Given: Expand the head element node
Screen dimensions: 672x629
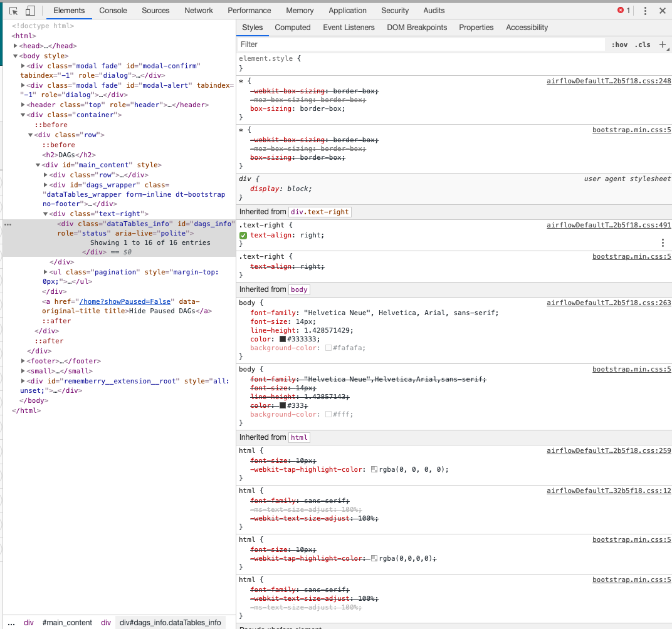Looking at the screenshot, I should coord(16,46).
